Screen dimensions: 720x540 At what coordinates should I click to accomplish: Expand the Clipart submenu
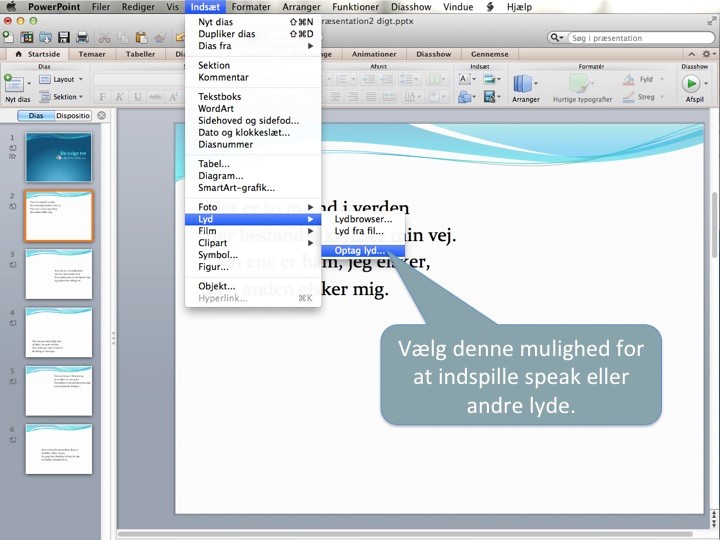tap(253, 243)
